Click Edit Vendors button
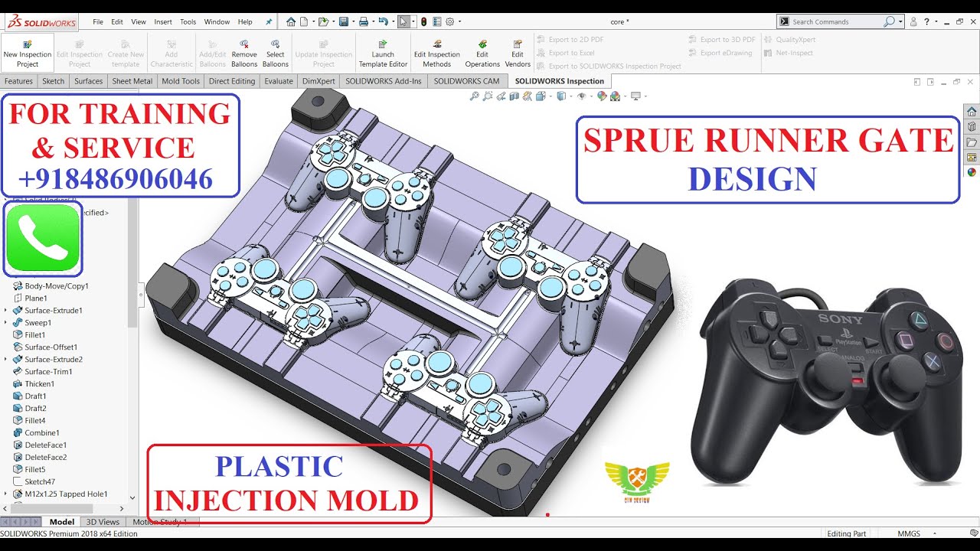Viewport: 980px width, 551px height. [x=518, y=53]
